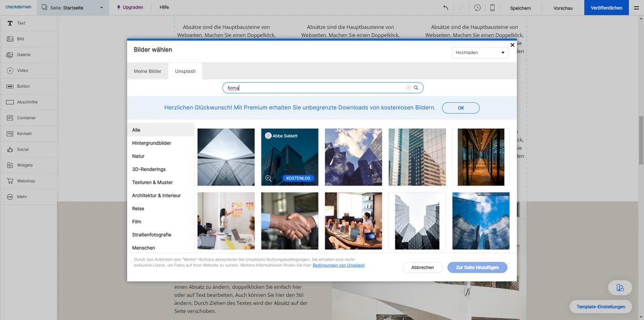Click the page vertical scrollbar on right edge

[x=641, y=140]
